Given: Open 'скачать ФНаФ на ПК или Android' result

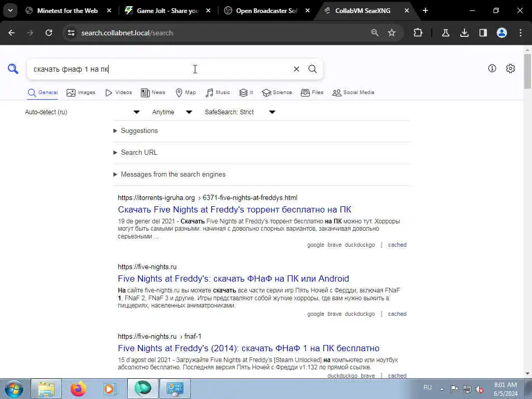Looking at the screenshot, I should [x=233, y=278].
